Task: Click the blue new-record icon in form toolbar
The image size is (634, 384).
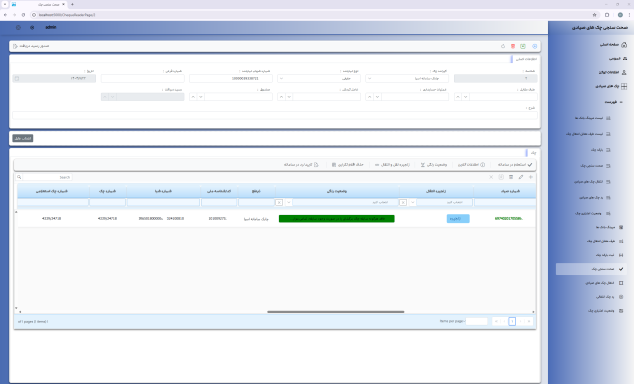Action: (x=535, y=46)
